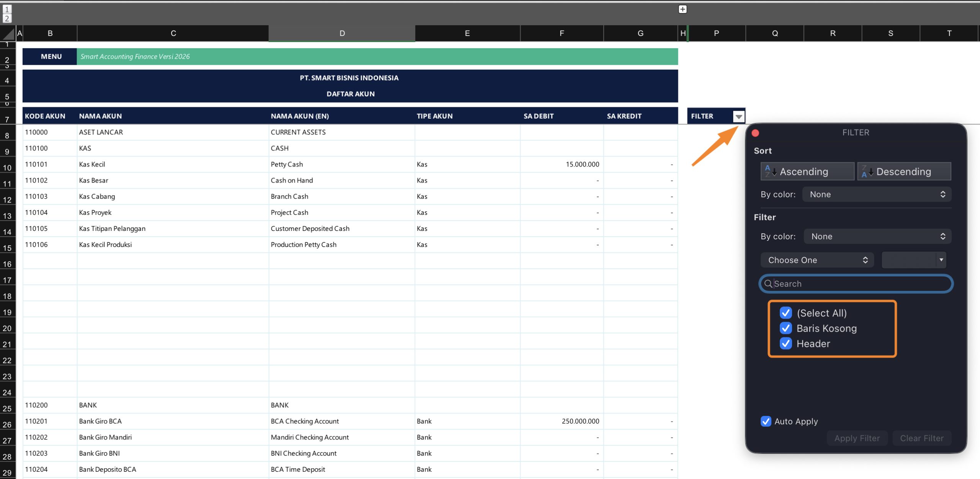Open the Sort By color dropdown
This screenshot has width=980, height=479.
point(877,195)
